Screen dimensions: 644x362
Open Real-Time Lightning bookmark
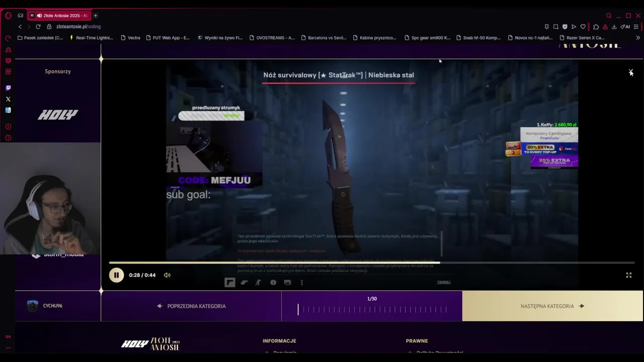[92, 38]
